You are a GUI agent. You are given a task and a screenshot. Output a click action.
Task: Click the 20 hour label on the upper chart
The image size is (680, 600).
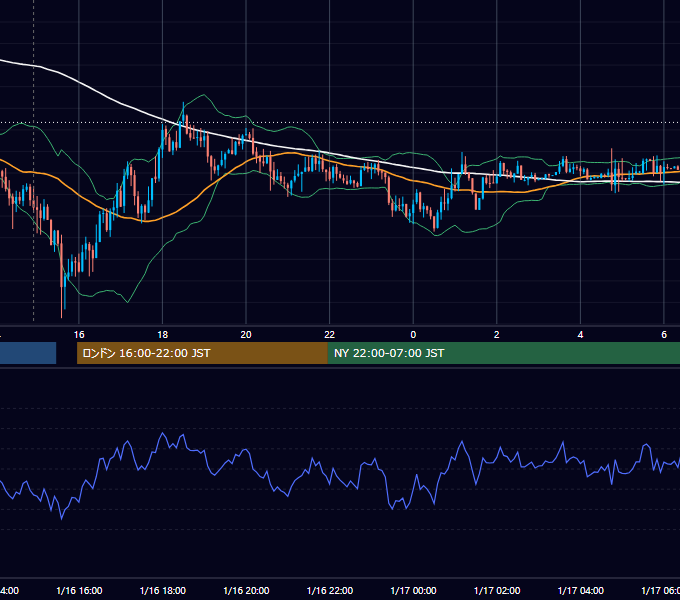[x=246, y=335]
